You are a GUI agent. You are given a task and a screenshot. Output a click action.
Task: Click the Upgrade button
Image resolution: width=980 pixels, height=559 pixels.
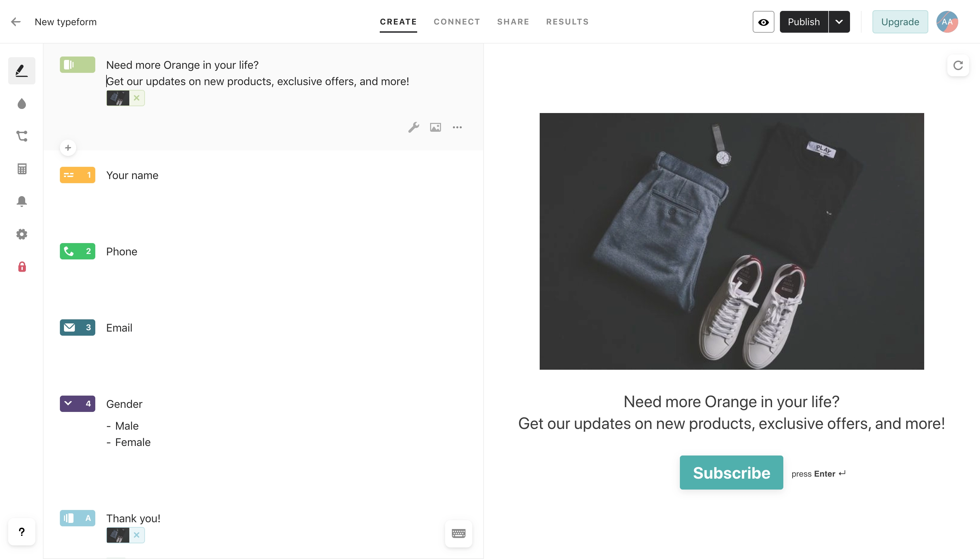coord(900,21)
